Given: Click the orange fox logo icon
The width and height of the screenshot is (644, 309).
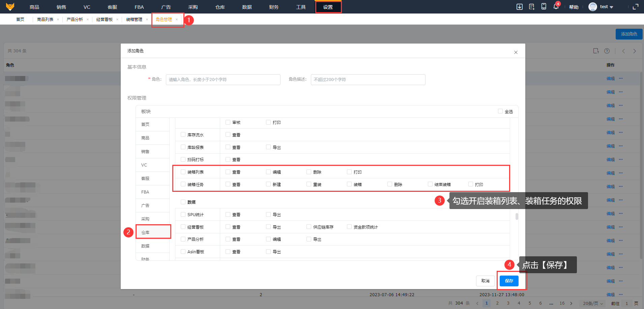Looking at the screenshot, I should point(10,7).
